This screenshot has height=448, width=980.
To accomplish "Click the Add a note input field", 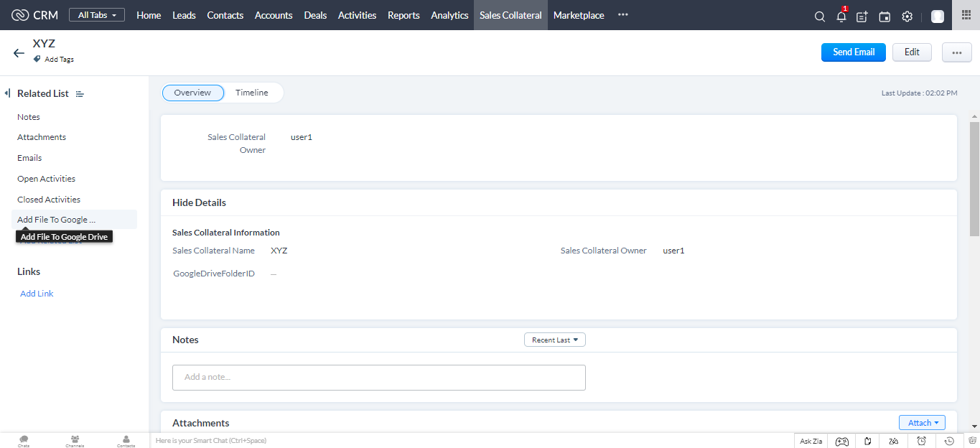I will 378,377.
